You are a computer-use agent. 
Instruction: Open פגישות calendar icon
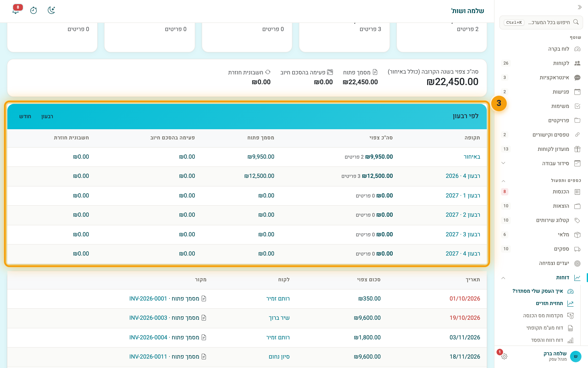(x=577, y=92)
